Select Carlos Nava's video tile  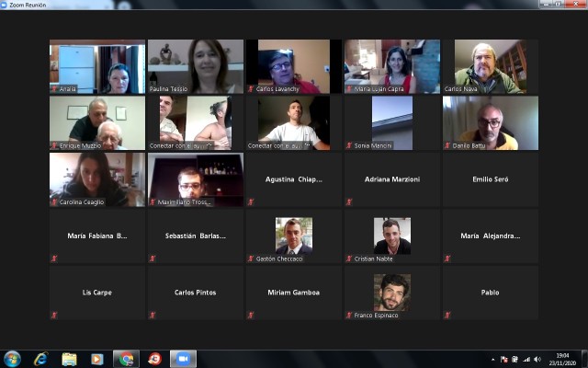[x=490, y=66]
